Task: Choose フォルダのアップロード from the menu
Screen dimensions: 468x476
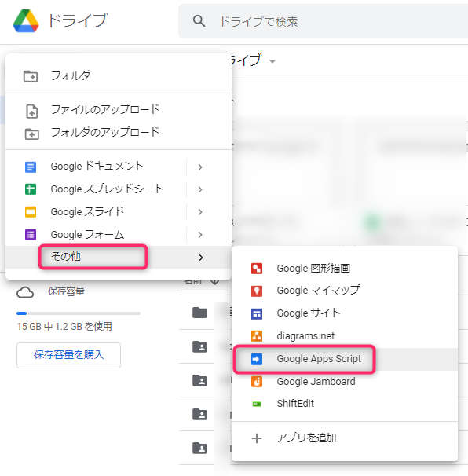Action: [x=119, y=133]
